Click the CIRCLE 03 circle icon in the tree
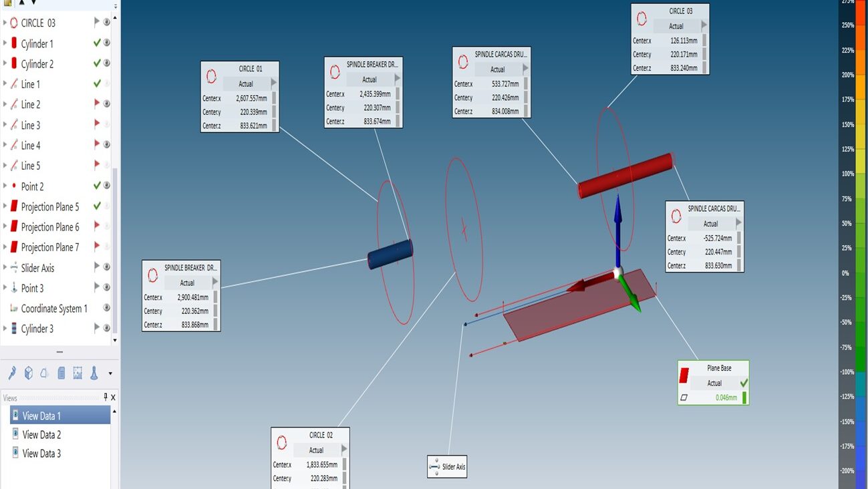 pos(14,23)
